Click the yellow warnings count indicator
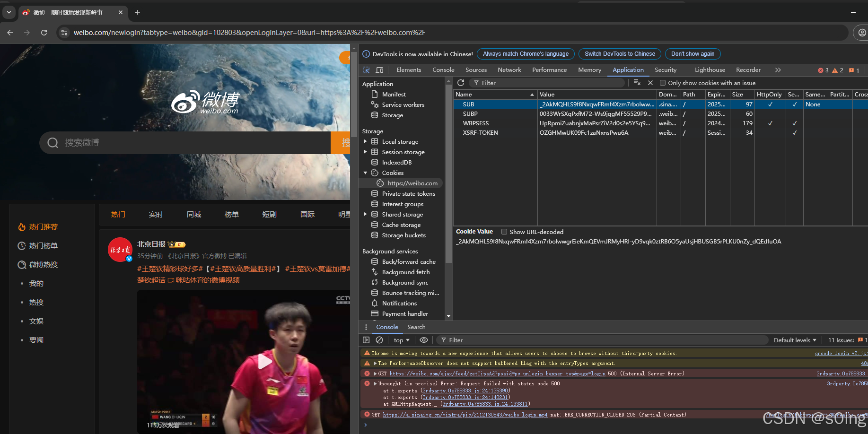 838,70
